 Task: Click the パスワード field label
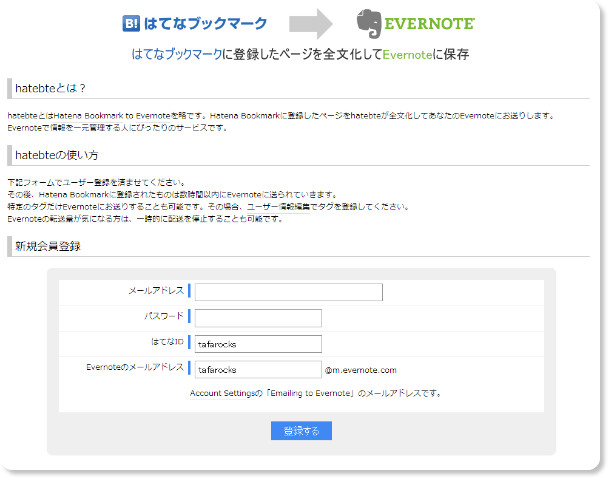[x=164, y=316]
